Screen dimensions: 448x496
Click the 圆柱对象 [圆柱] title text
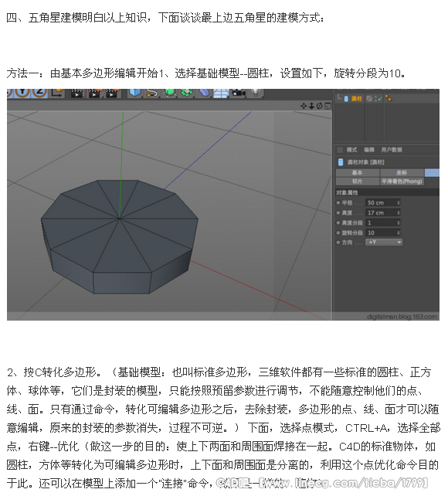(366, 162)
